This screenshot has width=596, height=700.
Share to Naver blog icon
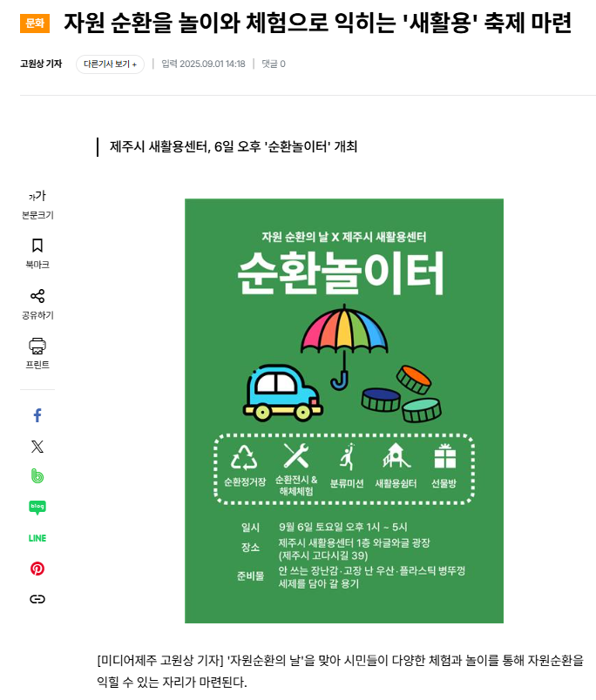pos(37,508)
